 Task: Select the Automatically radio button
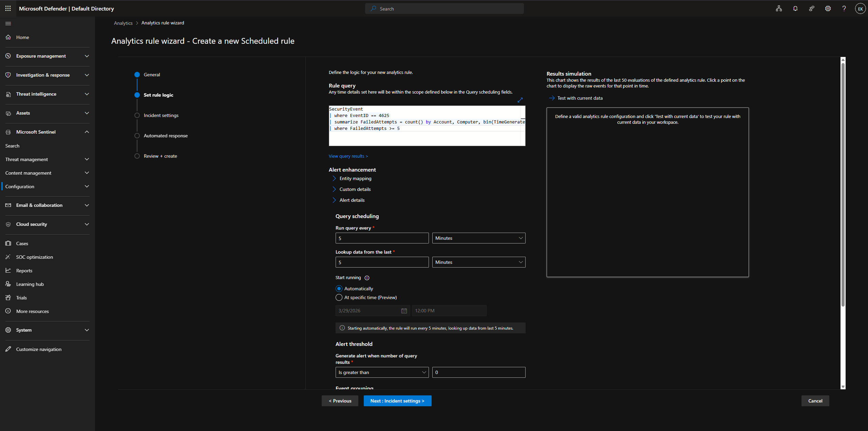point(339,289)
